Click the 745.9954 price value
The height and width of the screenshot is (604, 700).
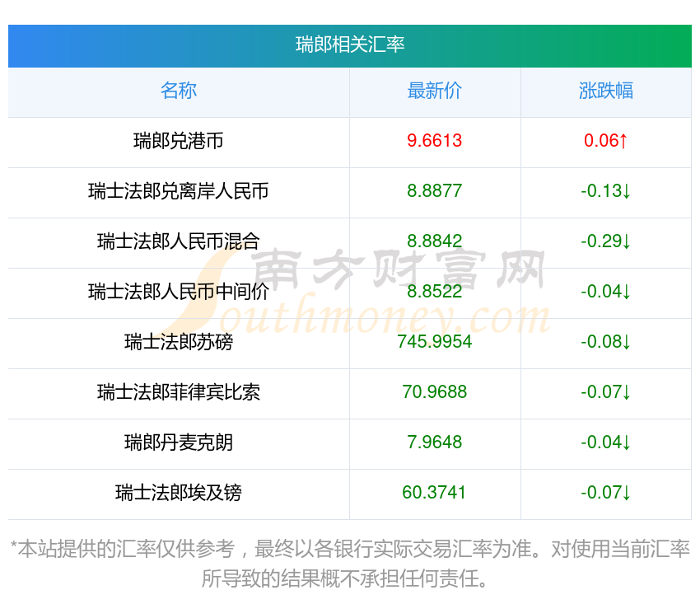(x=434, y=342)
